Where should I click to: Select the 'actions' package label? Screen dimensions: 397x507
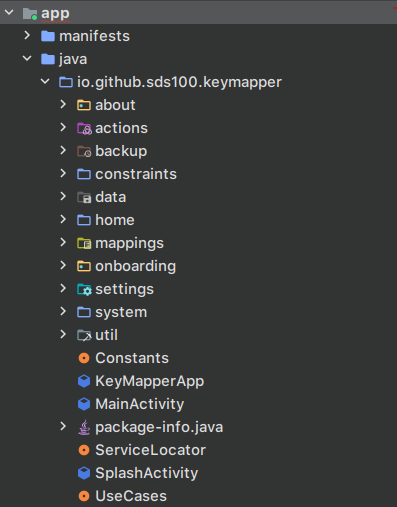[x=121, y=128]
